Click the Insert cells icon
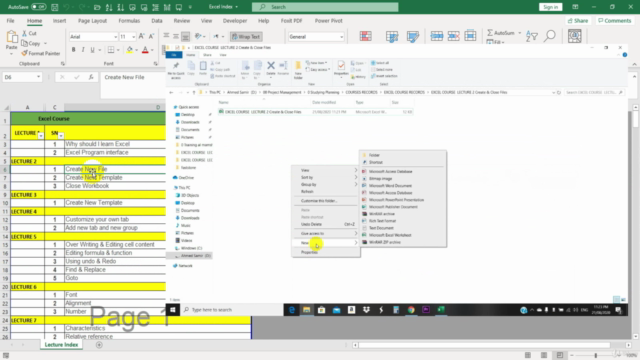 click(x=436, y=36)
